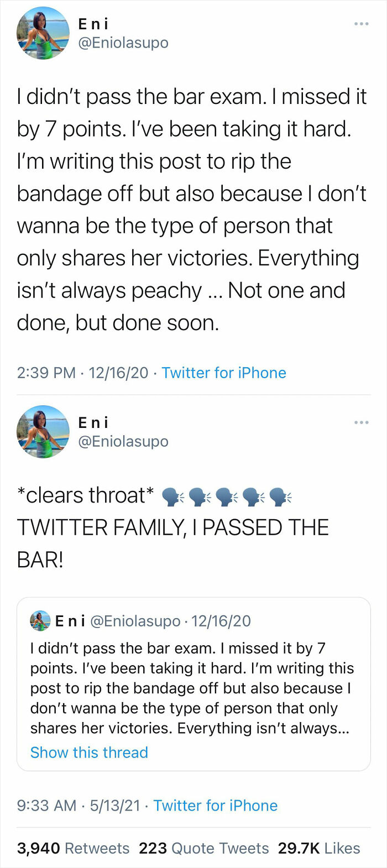
Task: Open options menu on the second tweet
Action: pyautogui.click(x=362, y=422)
